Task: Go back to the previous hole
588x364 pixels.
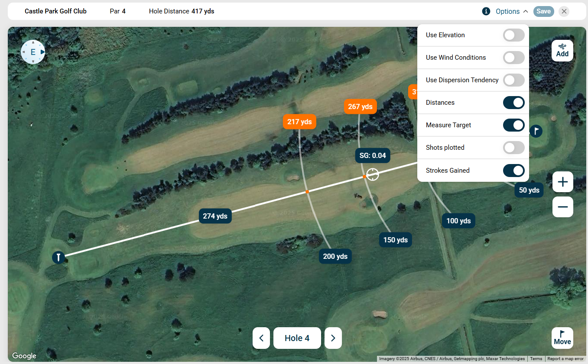Action: tap(261, 338)
